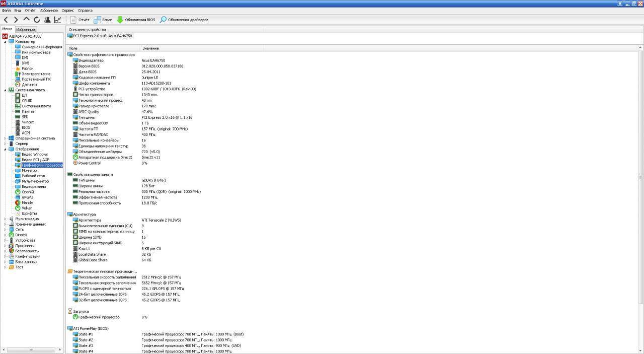
Task: Select Видеорежимы in the tree
Action: coord(34,187)
